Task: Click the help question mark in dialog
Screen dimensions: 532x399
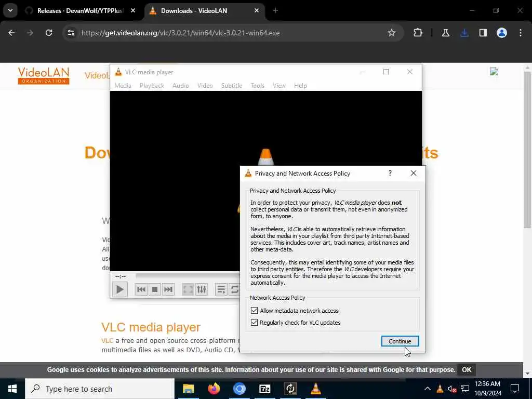Action: 390,173
